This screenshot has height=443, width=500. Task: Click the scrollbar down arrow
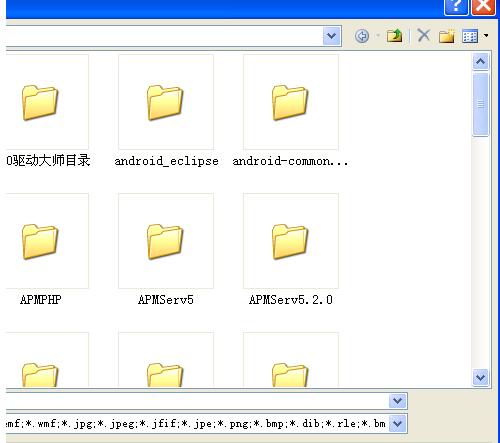pos(480,377)
